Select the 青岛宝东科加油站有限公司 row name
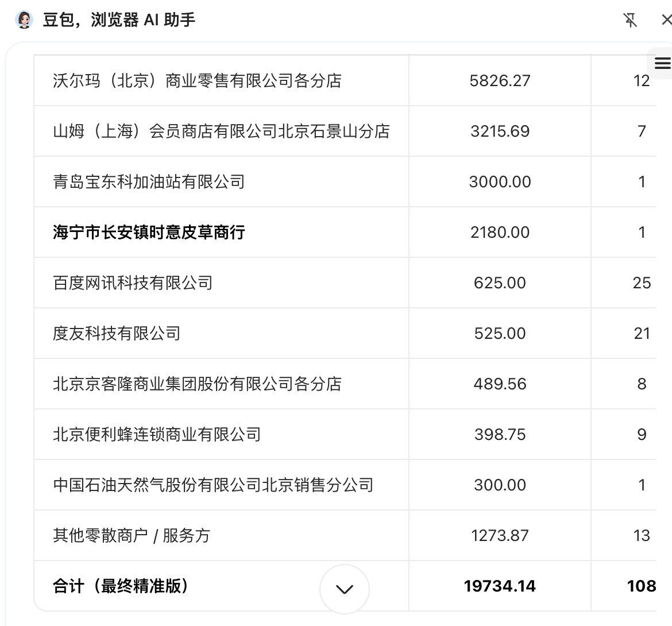Image resolution: width=672 pixels, height=626 pixels. 149,182
